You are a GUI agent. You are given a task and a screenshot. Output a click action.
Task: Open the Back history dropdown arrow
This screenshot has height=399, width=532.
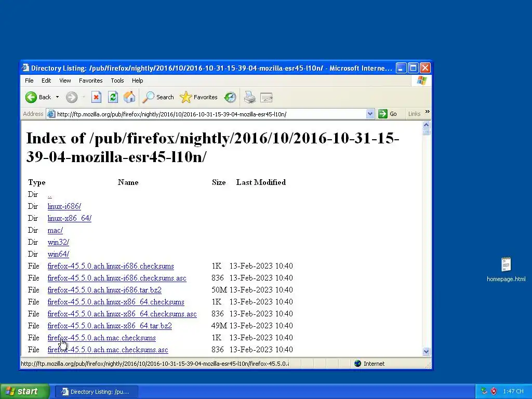click(x=57, y=97)
